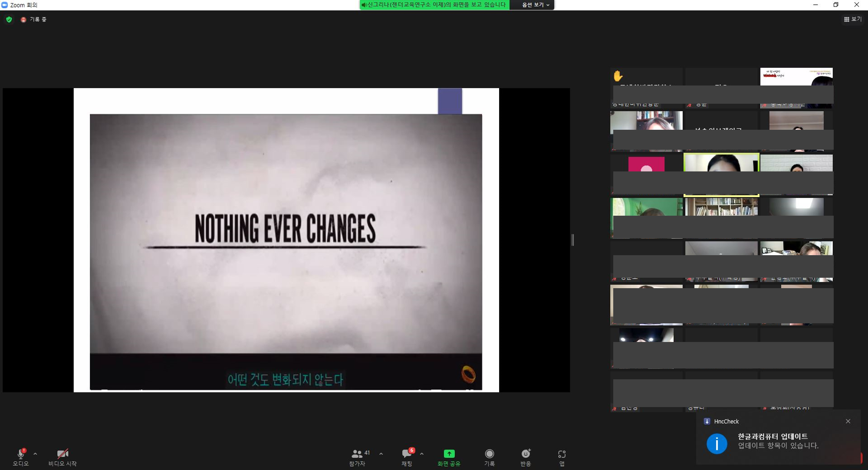Open the view options dropdown at top
868x470 pixels.
(x=535, y=5)
